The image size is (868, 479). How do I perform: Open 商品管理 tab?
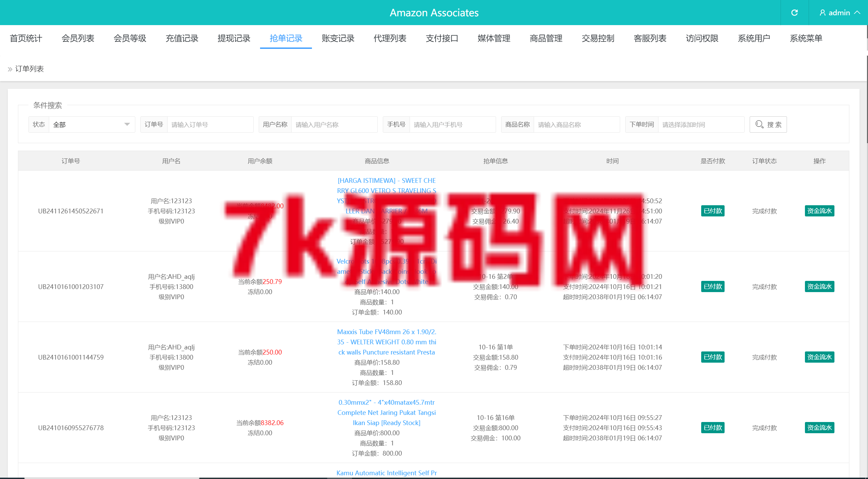(x=546, y=38)
